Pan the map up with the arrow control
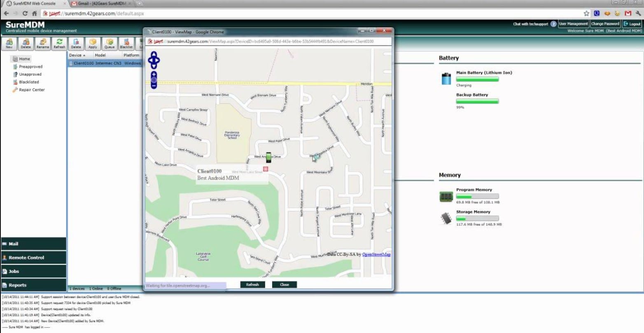644x333 pixels. (x=154, y=54)
